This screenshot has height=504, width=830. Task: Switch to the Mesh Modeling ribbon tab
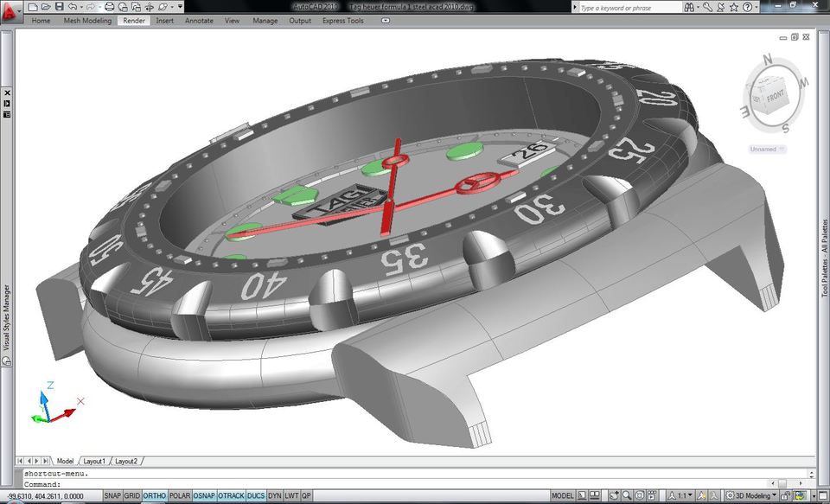pyautogui.click(x=89, y=21)
